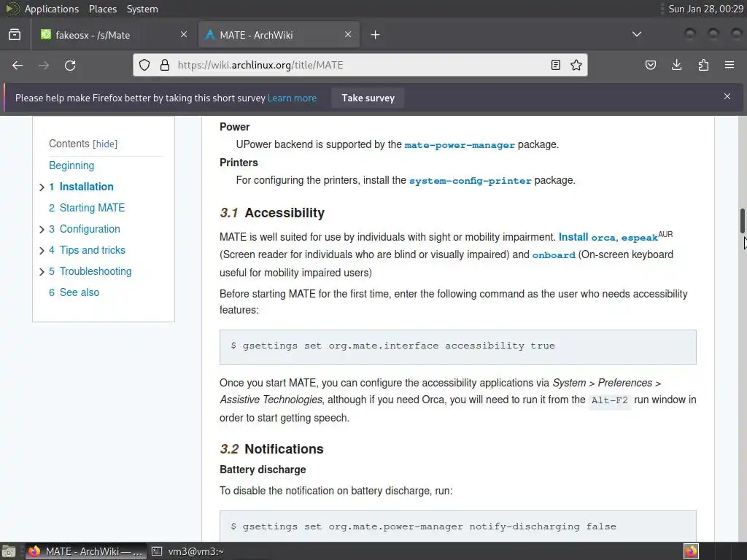This screenshot has width=747, height=560.
Task: Open the Extensions puzzle icon
Action: pyautogui.click(x=703, y=65)
